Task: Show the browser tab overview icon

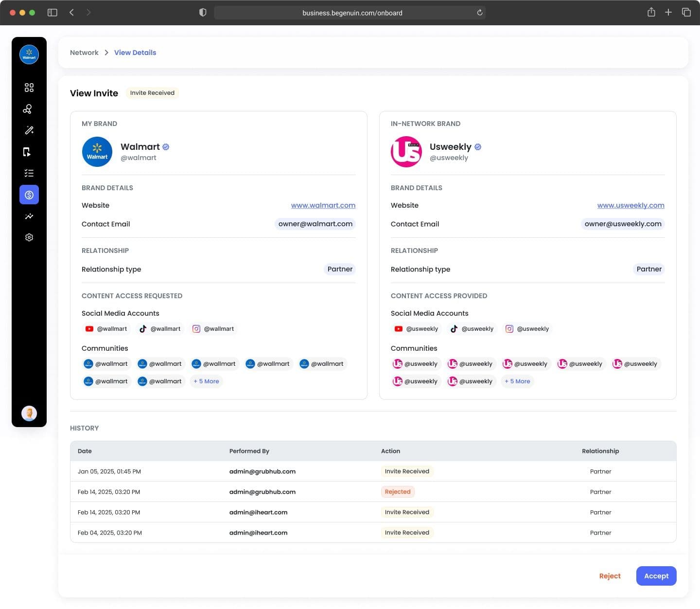Action: click(x=686, y=12)
